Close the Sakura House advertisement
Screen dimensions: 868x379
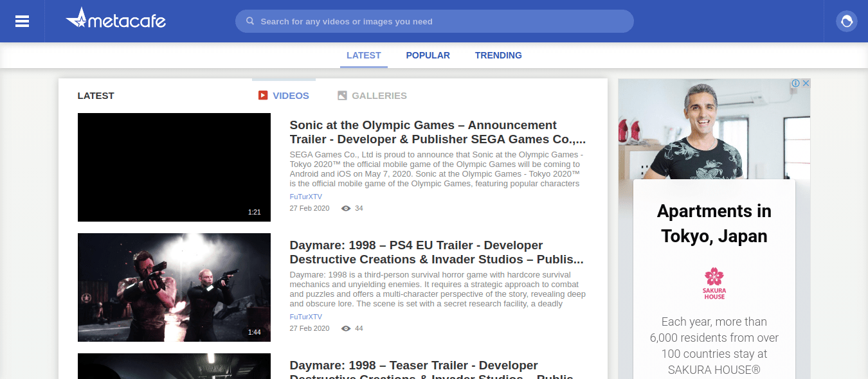click(806, 84)
